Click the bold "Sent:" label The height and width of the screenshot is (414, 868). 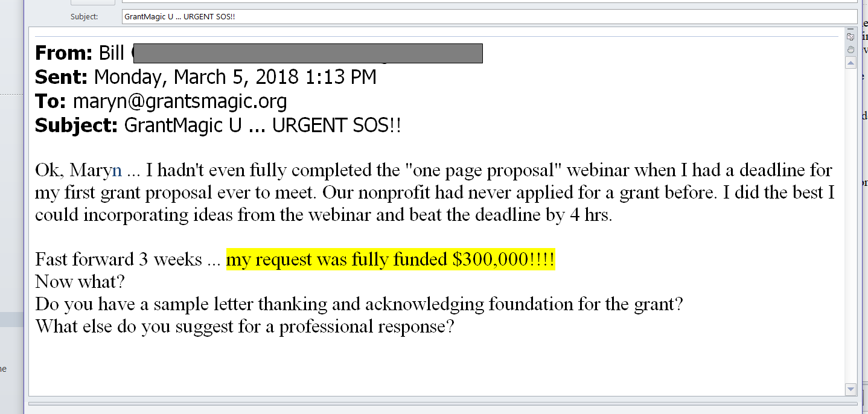click(x=62, y=77)
